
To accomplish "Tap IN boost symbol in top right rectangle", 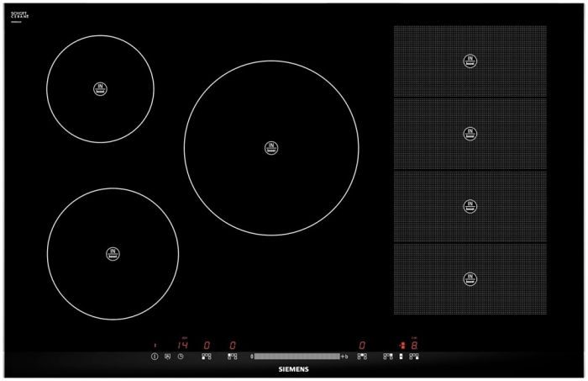I will (x=470, y=61).
